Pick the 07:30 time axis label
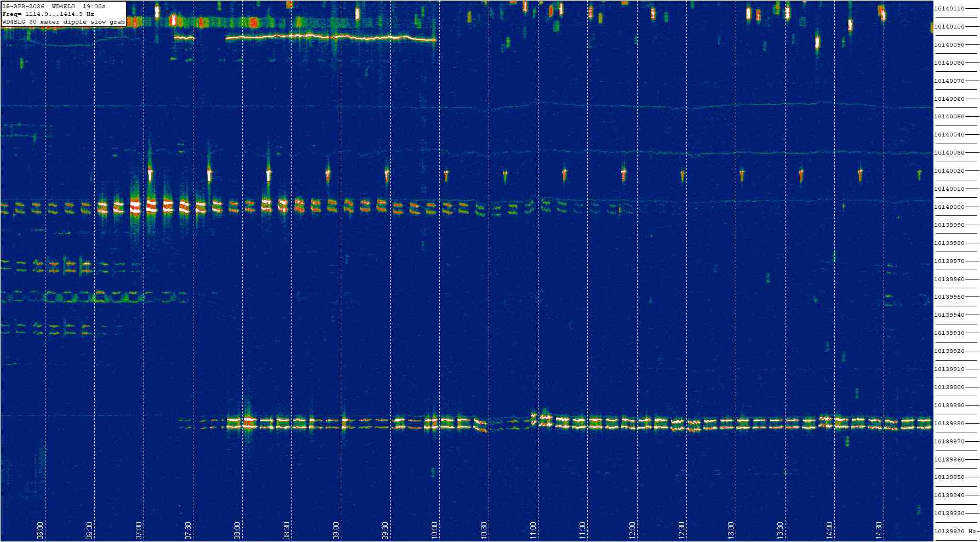 click(188, 530)
